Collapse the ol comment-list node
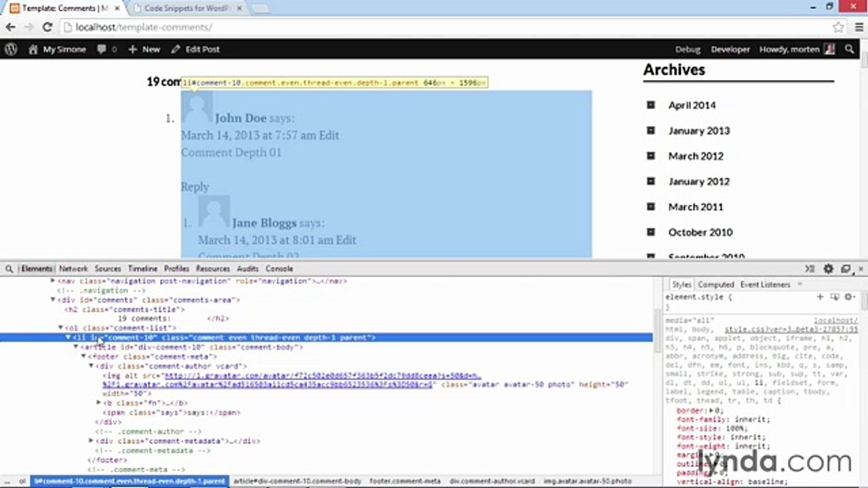This screenshot has height=488, width=868. [60, 328]
